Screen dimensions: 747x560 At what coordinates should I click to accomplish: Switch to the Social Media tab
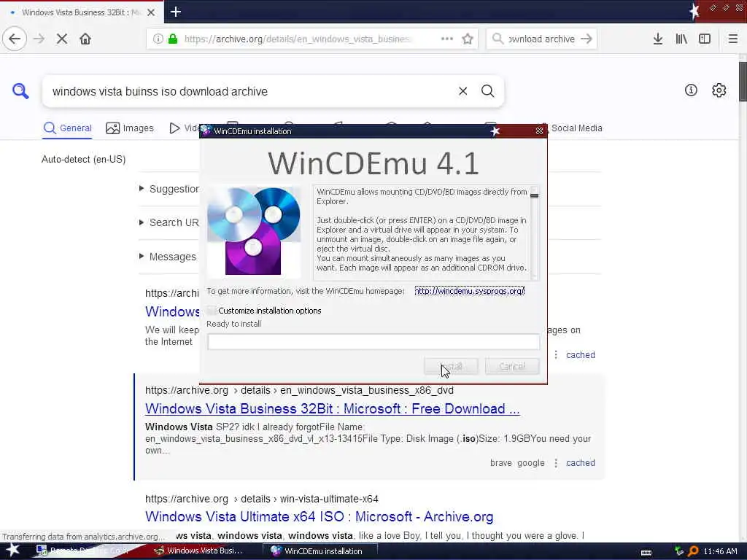pos(576,128)
